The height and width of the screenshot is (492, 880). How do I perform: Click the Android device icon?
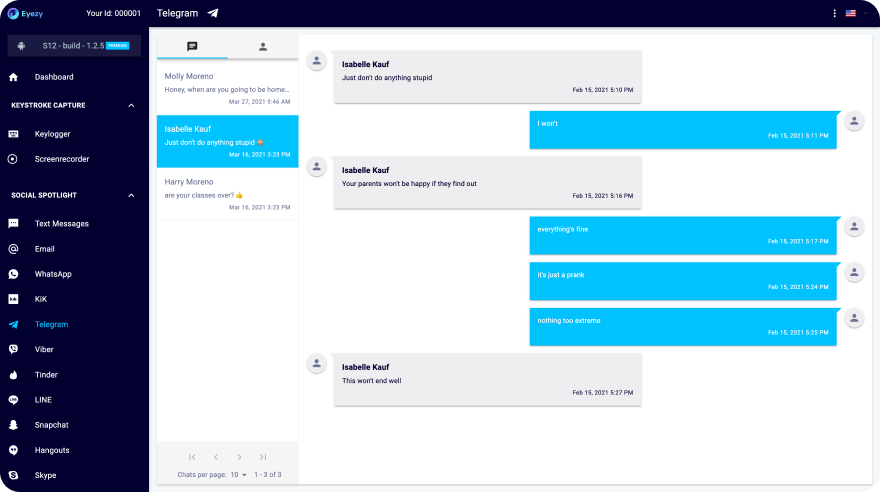coord(21,45)
